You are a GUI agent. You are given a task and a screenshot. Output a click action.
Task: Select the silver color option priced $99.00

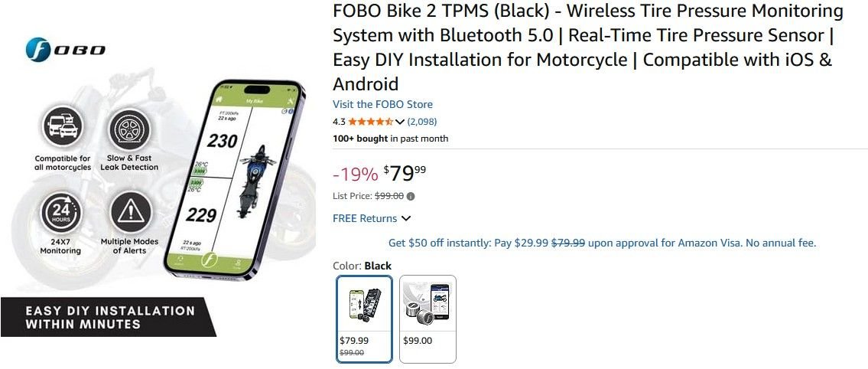(x=427, y=318)
